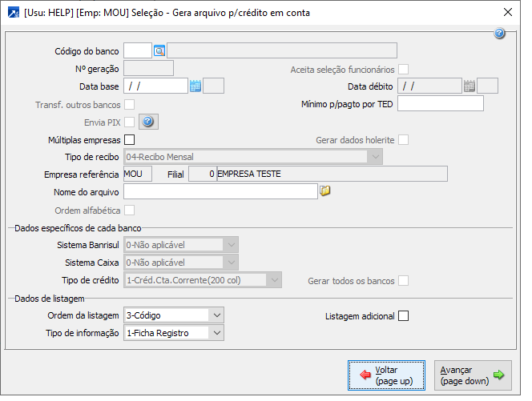Click the Voltar (page up) button
This screenshot has width=532, height=401.
point(386,375)
